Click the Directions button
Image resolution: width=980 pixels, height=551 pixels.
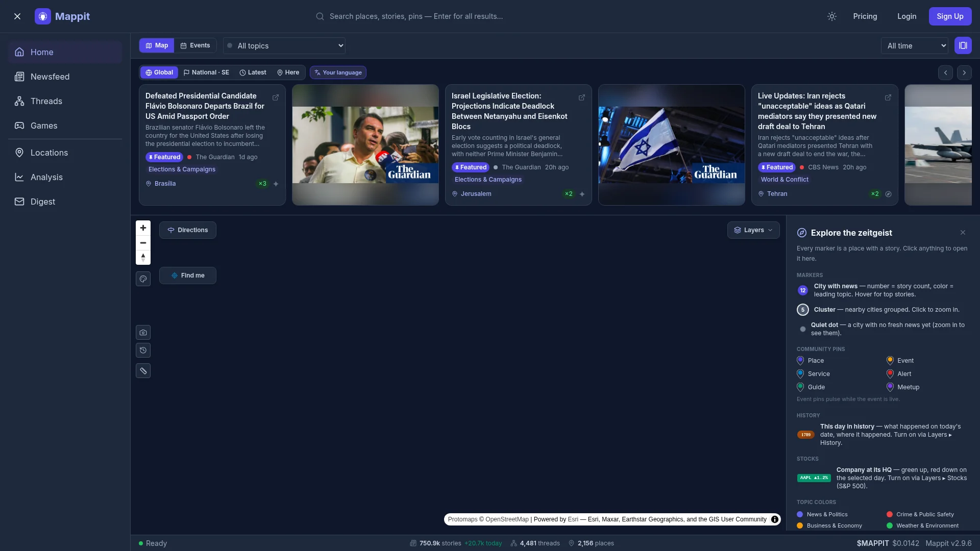coord(188,230)
